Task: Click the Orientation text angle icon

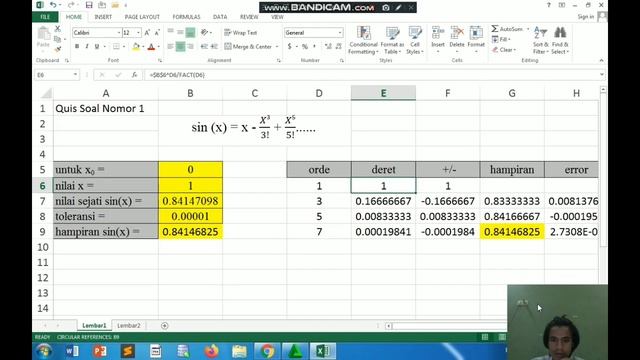Action: [204, 32]
